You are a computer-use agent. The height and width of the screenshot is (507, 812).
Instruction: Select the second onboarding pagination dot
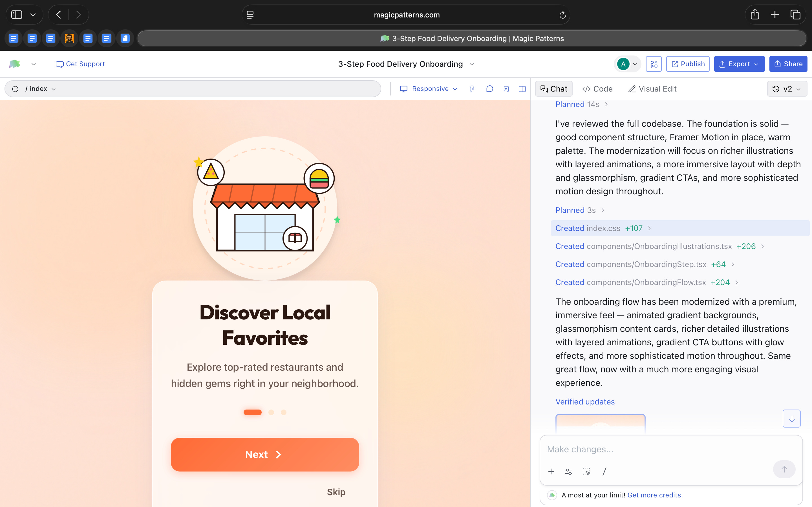(x=271, y=412)
